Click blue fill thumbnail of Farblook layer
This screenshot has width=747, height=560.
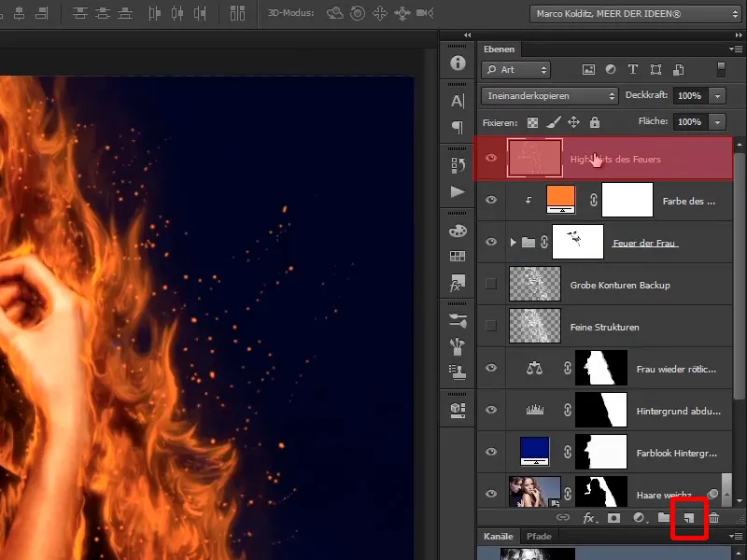[x=534, y=452]
